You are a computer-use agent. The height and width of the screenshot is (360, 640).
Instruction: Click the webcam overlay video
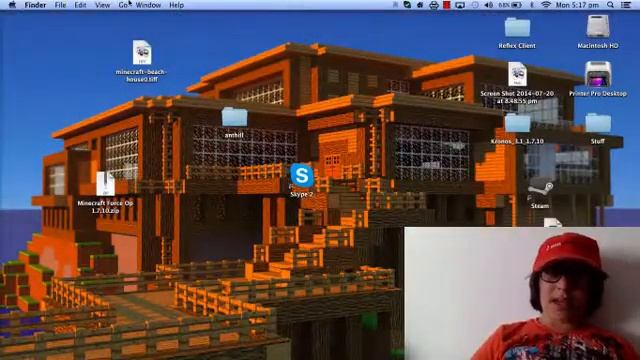522,293
